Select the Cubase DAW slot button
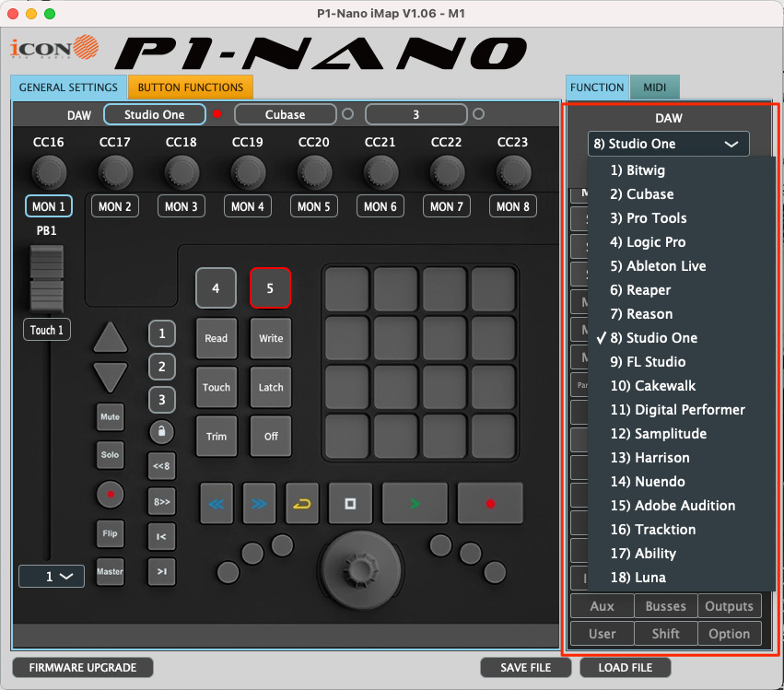This screenshot has width=784, height=690. [x=285, y=114]
